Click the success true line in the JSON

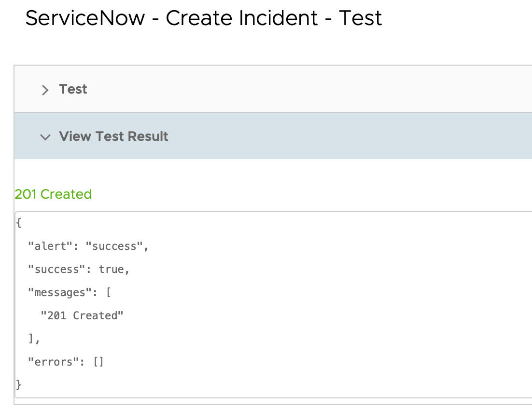click(79, 269)
